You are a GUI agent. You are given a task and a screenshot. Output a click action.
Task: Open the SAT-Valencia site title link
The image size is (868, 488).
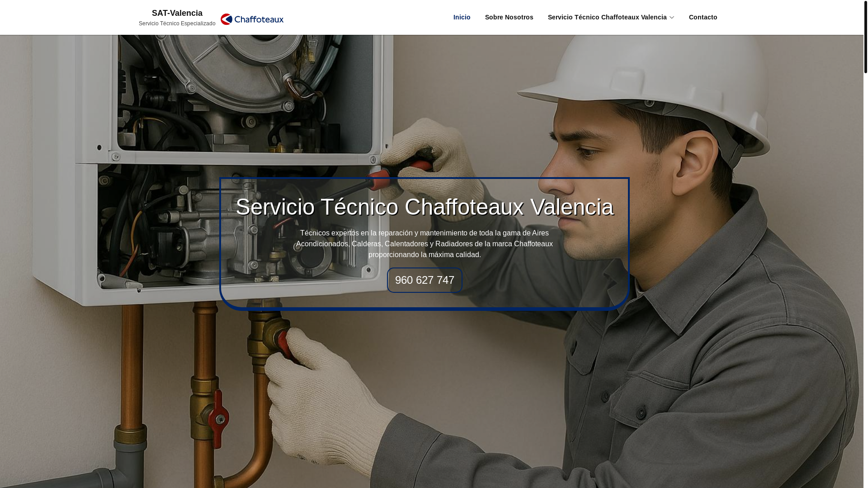tap(177, 13)
